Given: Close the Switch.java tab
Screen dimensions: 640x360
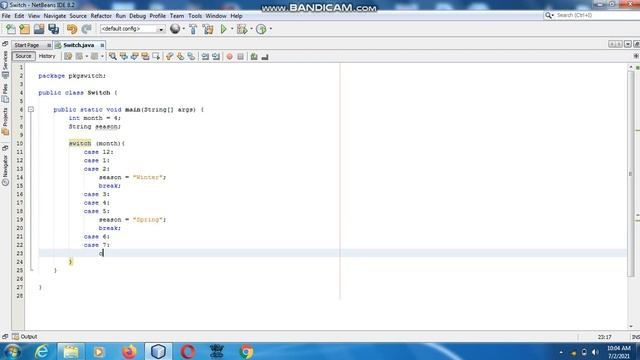Looking at the screenshot, I should point(102,45).
